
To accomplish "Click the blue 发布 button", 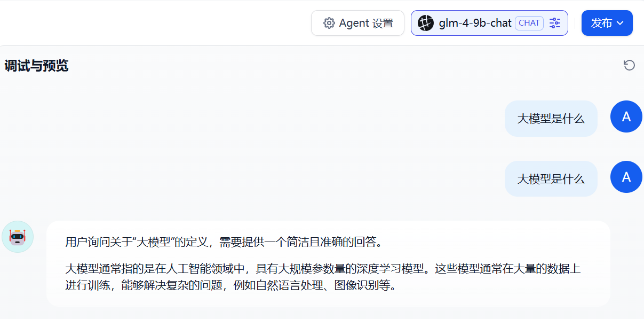I will [607, 23].
